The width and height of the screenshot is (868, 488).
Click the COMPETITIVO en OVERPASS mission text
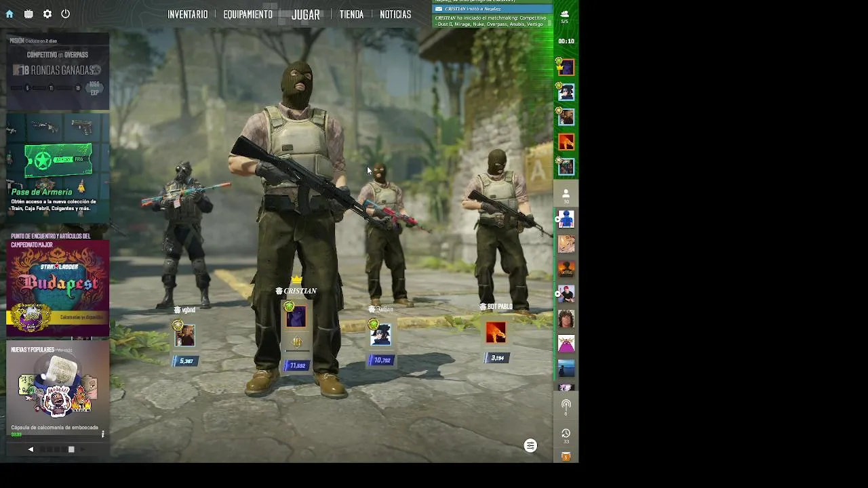click(58, 55)
